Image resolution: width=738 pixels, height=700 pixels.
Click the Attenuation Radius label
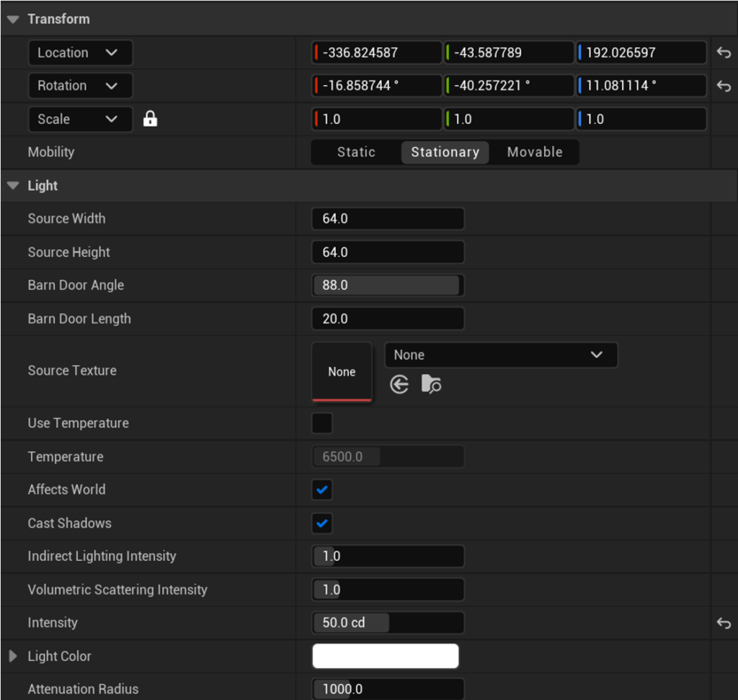click(83, 689)
